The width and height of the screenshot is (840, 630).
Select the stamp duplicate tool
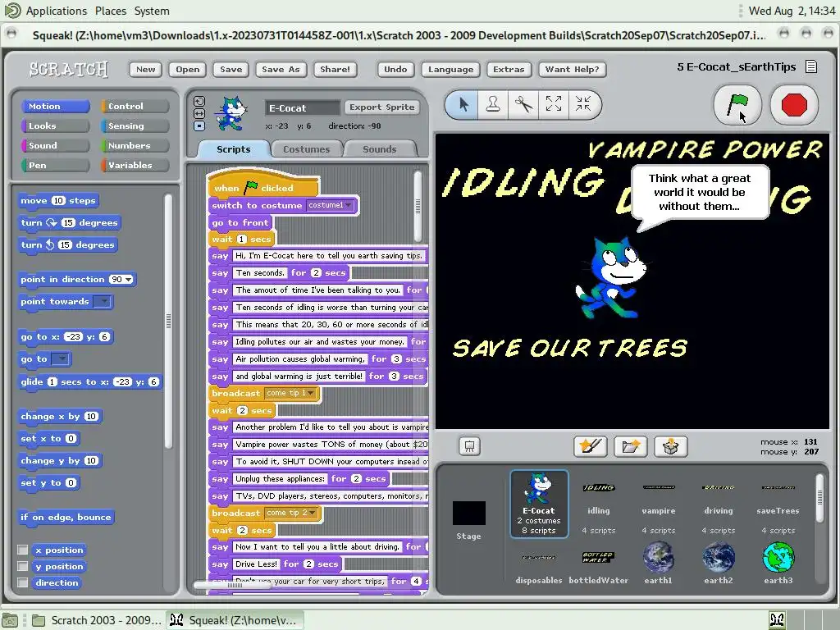click(x=493, y=104)
